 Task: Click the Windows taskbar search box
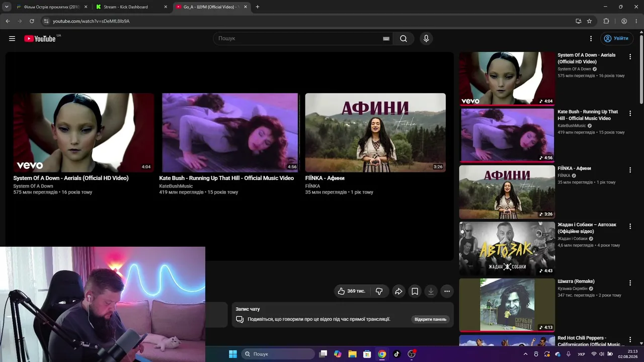278,354
